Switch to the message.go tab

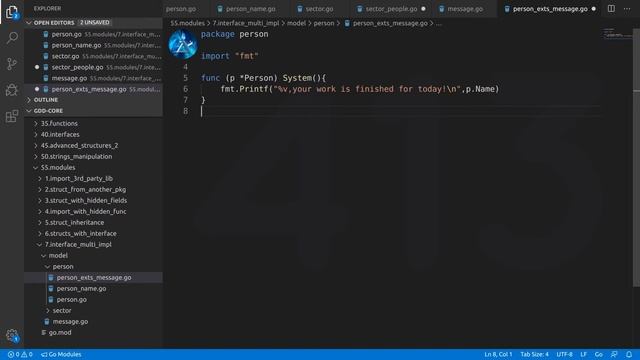pyautogui.click(x=465, y=9)
